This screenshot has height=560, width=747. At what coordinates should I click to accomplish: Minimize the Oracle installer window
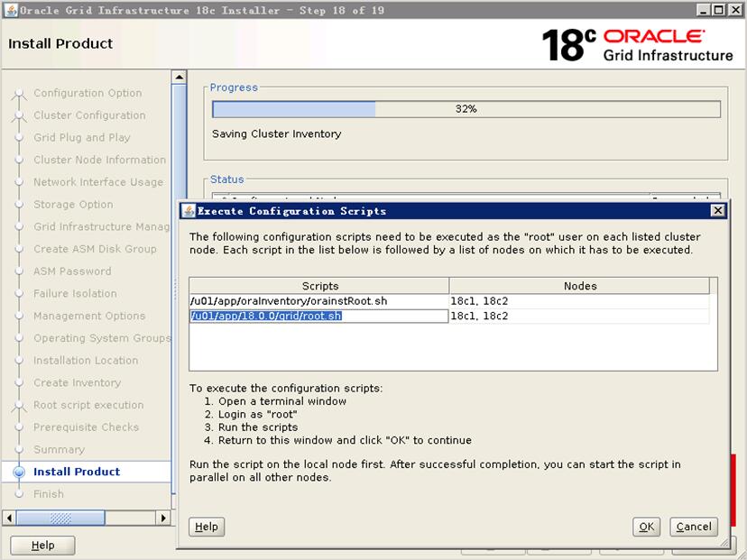click(703, 10)
